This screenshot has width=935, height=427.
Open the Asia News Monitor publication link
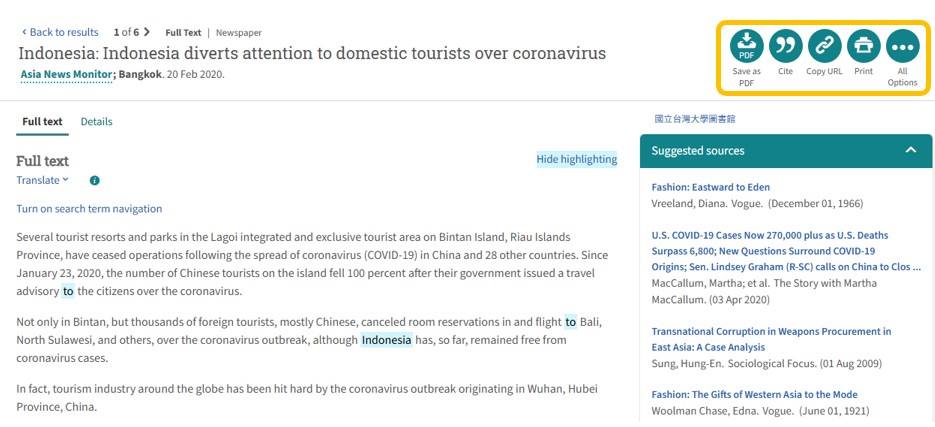66,74
